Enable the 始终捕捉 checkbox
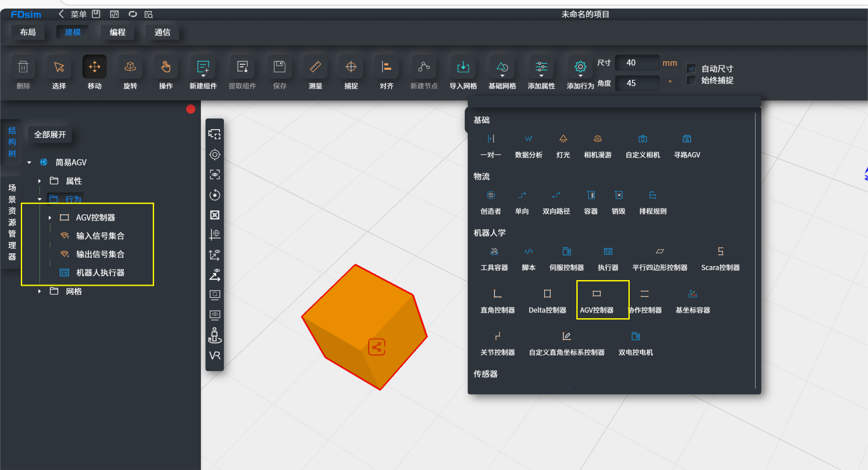 coord(691,80)
